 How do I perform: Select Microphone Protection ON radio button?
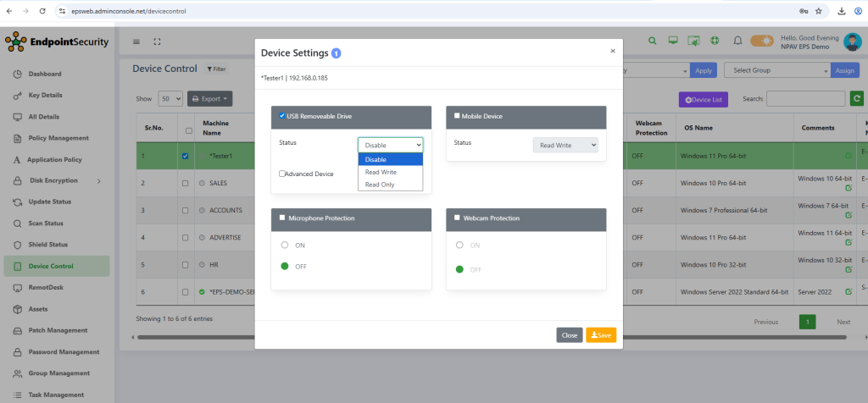click(285, 245)
